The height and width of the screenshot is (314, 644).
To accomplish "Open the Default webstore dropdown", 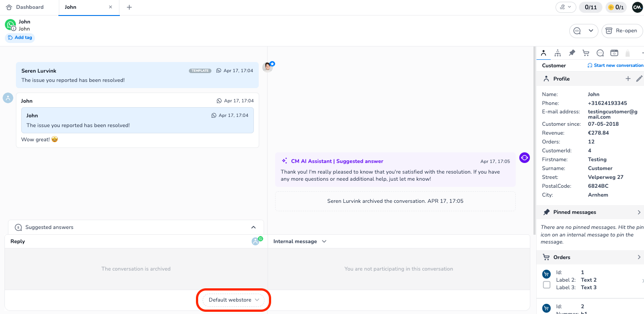I will (x=233, y=300).
